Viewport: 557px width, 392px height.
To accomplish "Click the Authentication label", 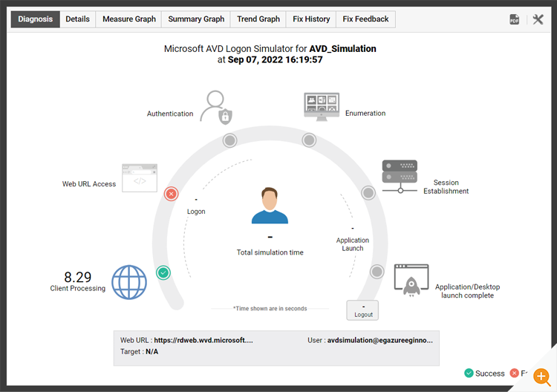I will coord(170,114).
